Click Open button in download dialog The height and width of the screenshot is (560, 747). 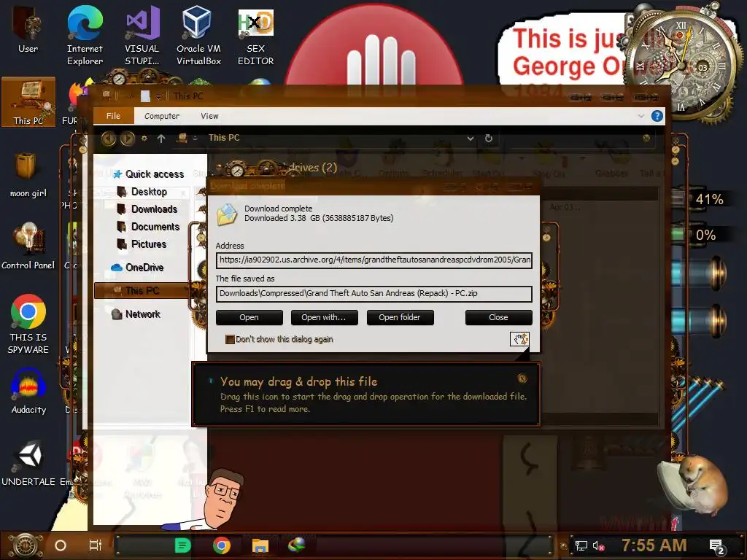coord(249,318)
